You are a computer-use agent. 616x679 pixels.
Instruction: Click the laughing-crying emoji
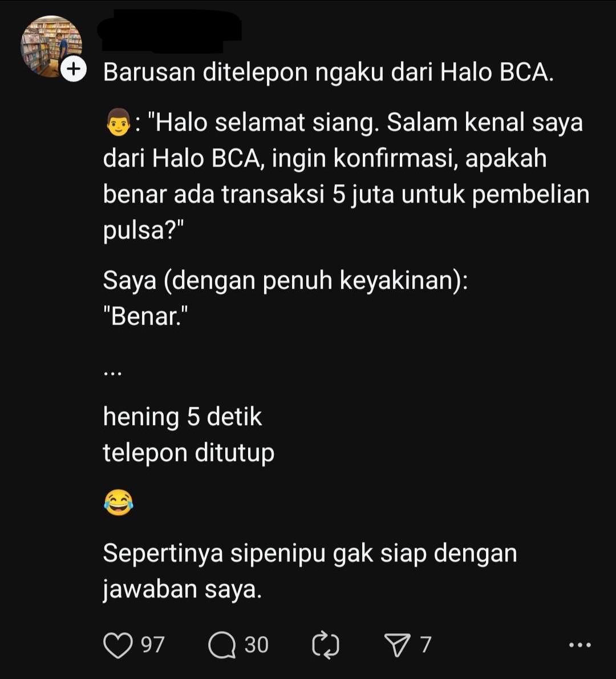click(x=119, y=503)
